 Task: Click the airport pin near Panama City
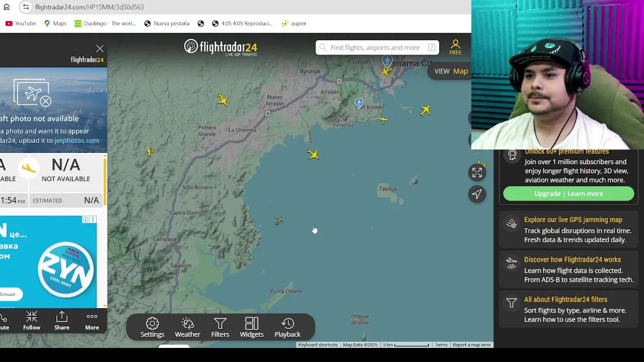point(387,61)
